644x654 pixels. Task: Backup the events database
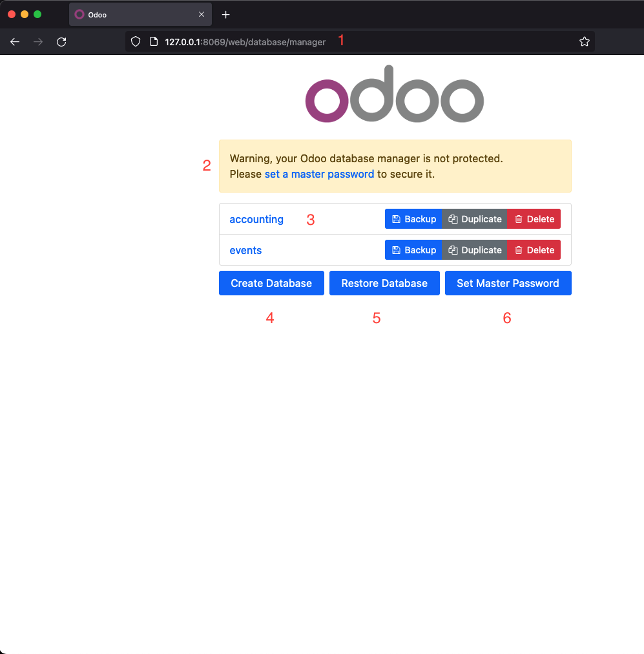coord(413,250)
